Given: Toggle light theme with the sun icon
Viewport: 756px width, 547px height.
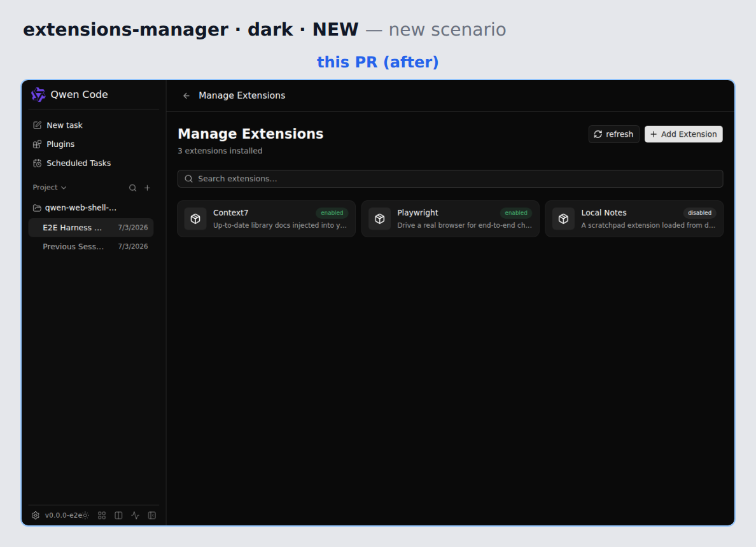Looking at the screenshot, I should (86, 515).
